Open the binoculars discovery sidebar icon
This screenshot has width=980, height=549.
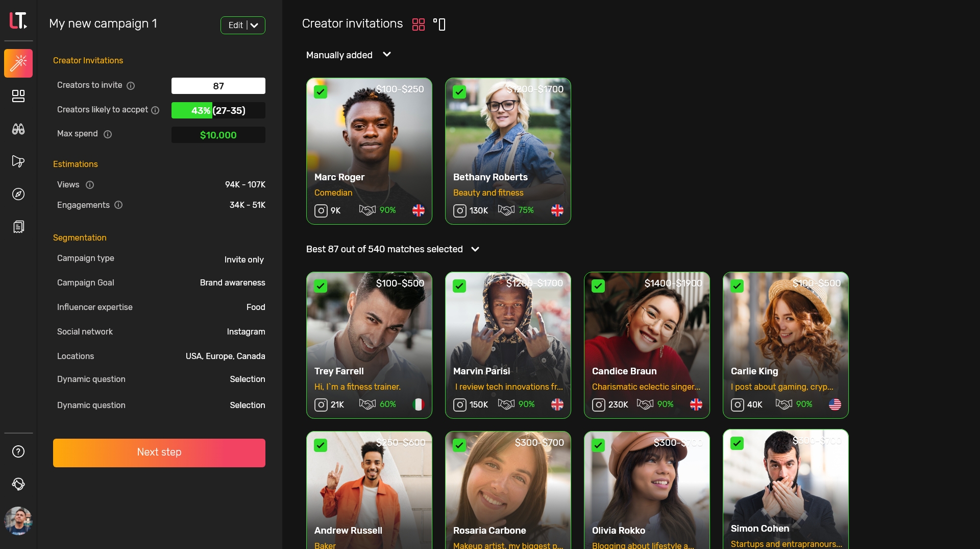(18, 129)
